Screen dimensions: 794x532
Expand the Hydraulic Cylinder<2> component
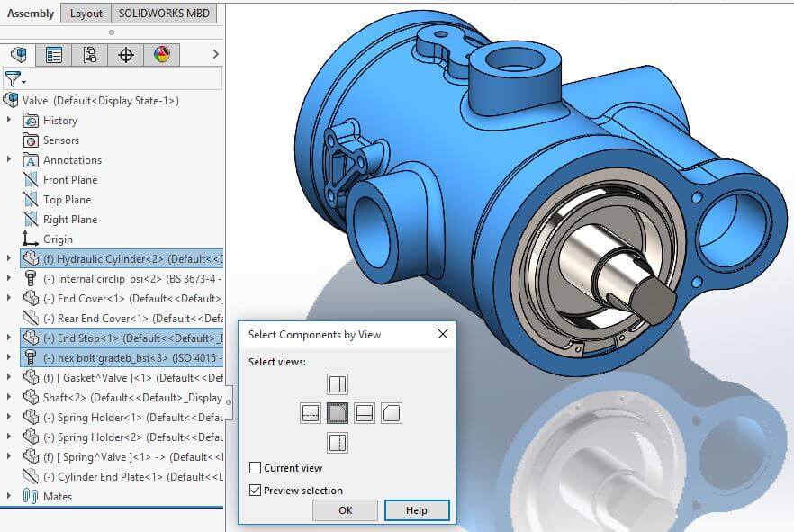pos(9,259)
